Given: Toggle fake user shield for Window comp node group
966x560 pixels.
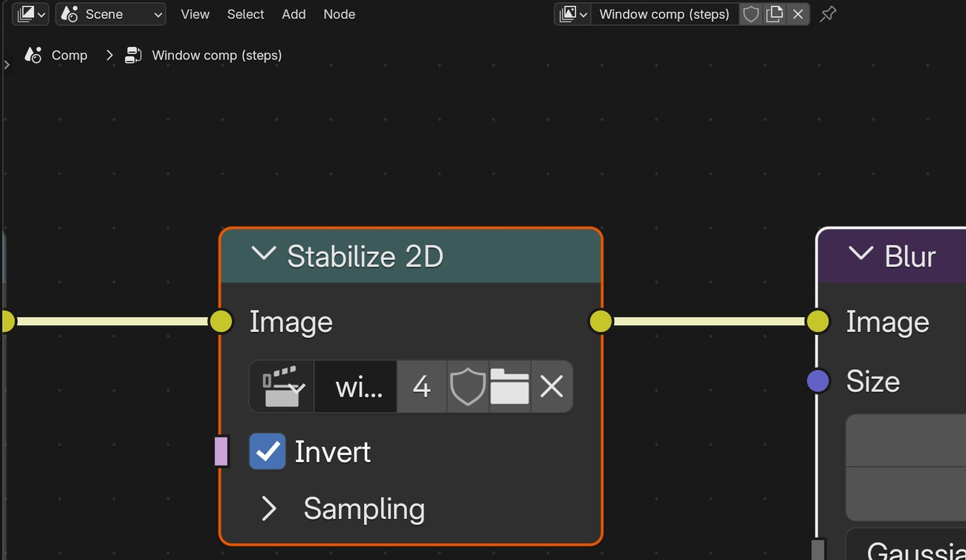Looking at the screenshot, I should point(751,14).
